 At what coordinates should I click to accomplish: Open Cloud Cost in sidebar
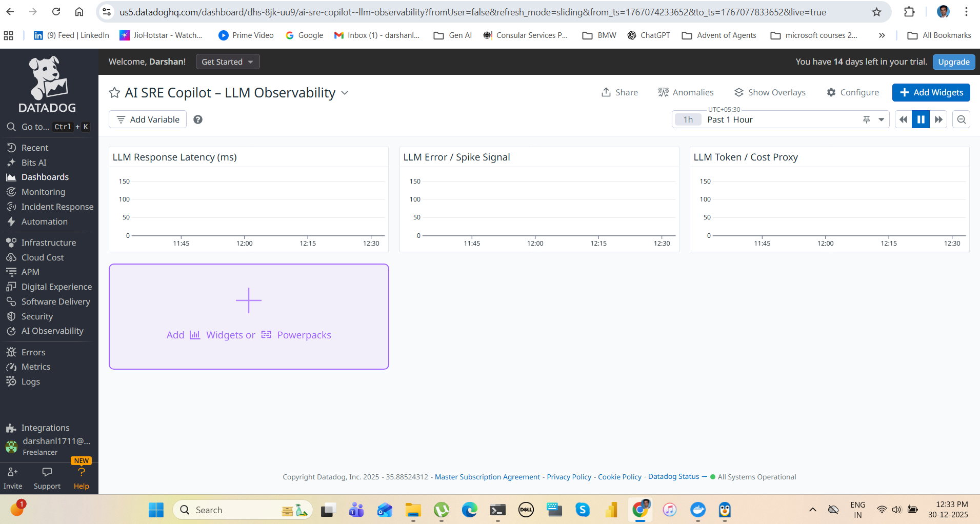point(43,257)
